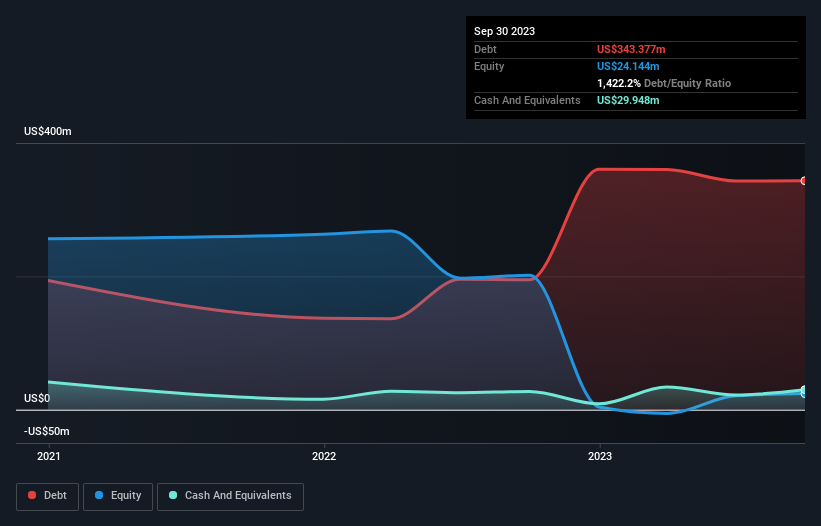
Task: Click the -US$50m axis label
Action: click(x=47, y=431)
